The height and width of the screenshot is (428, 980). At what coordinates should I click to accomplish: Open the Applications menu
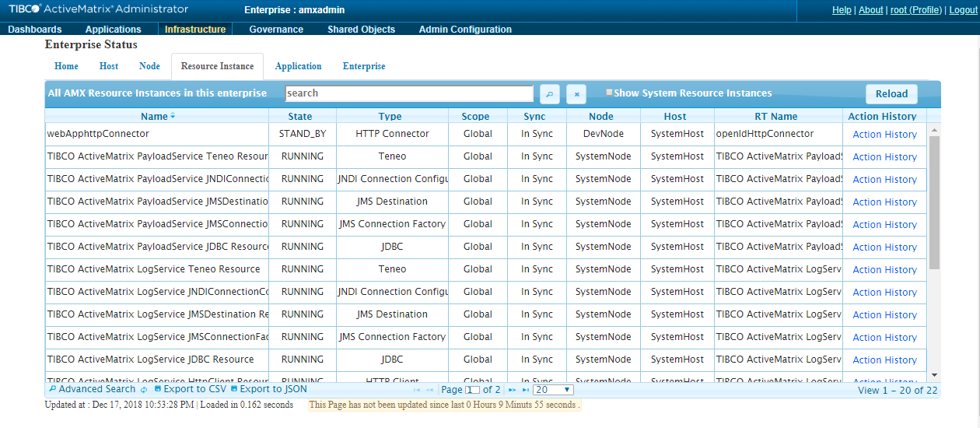(x=114, y=30)
